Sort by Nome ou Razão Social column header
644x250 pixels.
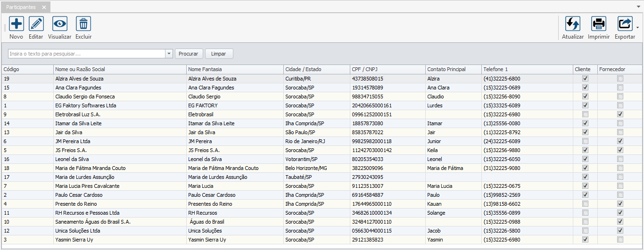(x=120, y=69)
